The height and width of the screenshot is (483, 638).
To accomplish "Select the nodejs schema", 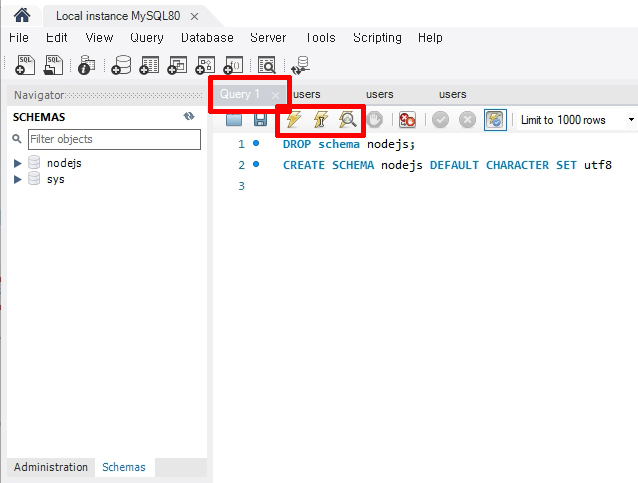I will click(x=64, y=163).
